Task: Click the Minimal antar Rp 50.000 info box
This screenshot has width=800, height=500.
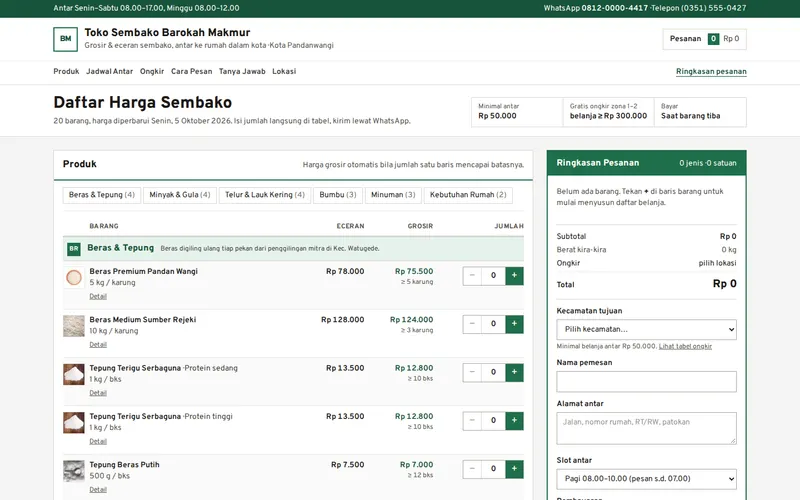Action: pos(517,112)
